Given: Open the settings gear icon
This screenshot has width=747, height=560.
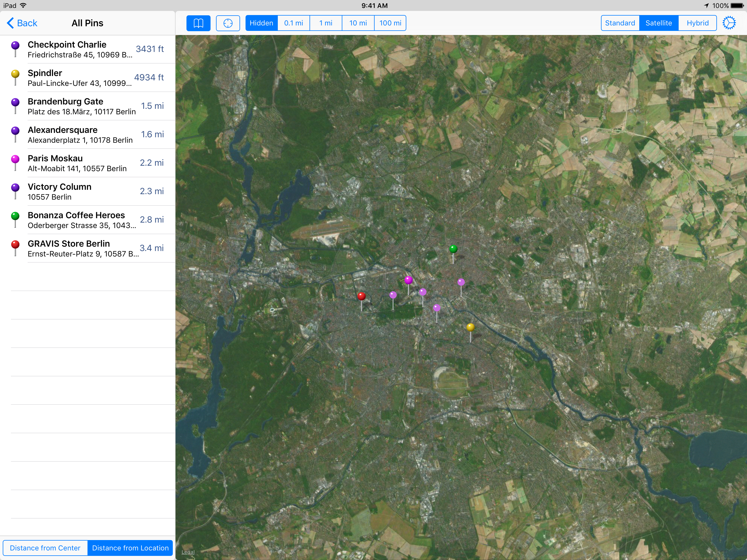Looking at the screenshot, I should pos(729,23).
